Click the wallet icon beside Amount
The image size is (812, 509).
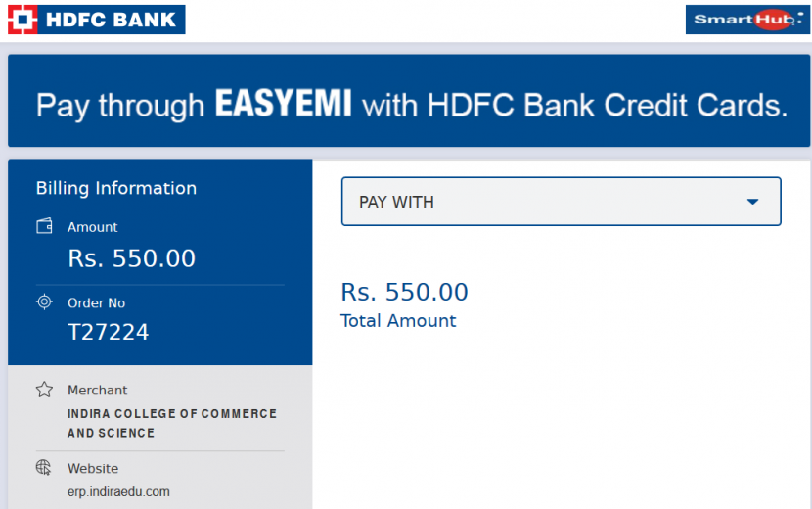point(44,226)
